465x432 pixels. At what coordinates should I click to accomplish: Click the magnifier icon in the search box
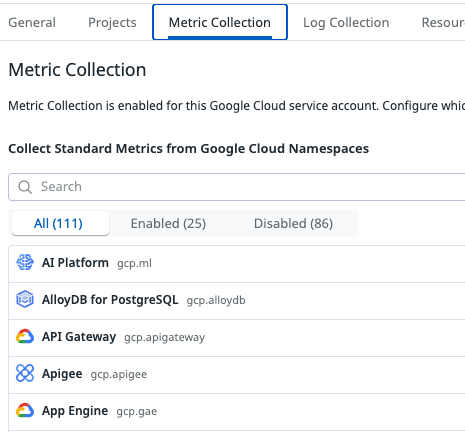click(x=25, y=187)
